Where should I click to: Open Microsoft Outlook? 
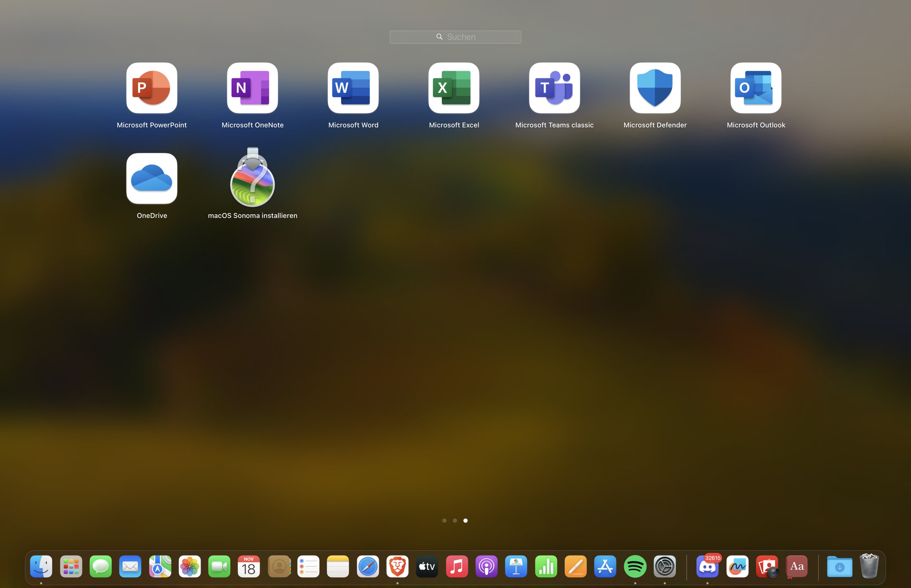pos(755,88)
